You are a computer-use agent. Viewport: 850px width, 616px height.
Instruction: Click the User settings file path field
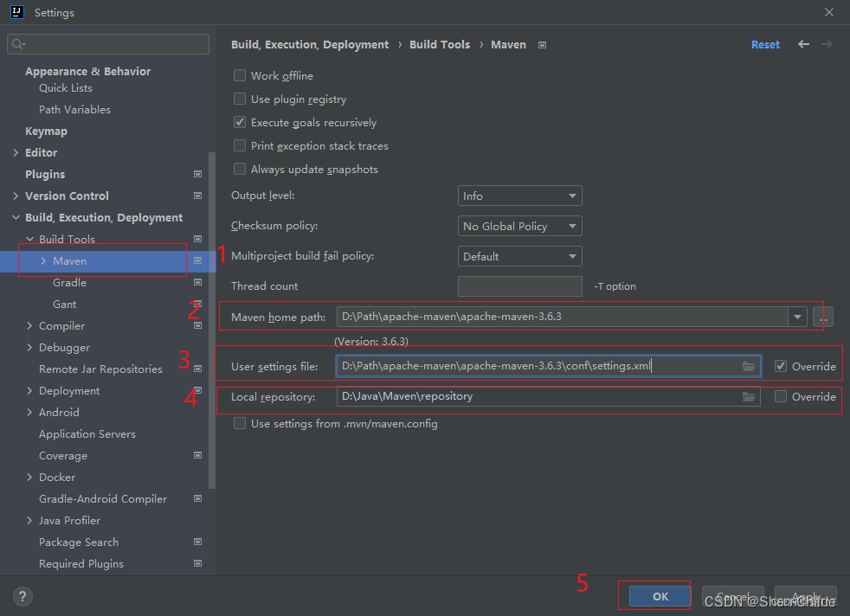548,366
